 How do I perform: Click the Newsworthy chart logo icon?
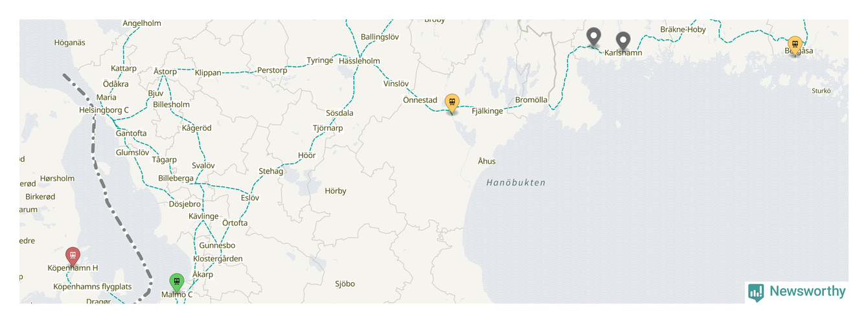756,293
